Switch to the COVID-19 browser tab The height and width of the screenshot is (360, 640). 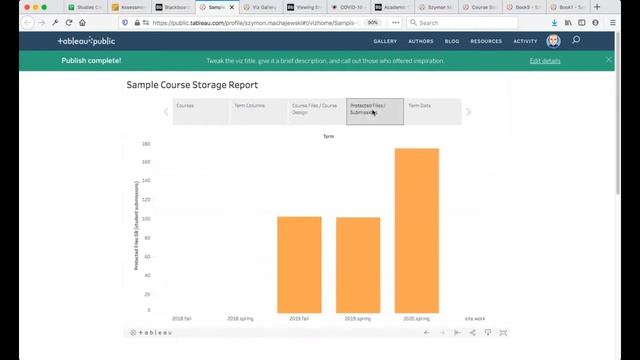point(348,7)
